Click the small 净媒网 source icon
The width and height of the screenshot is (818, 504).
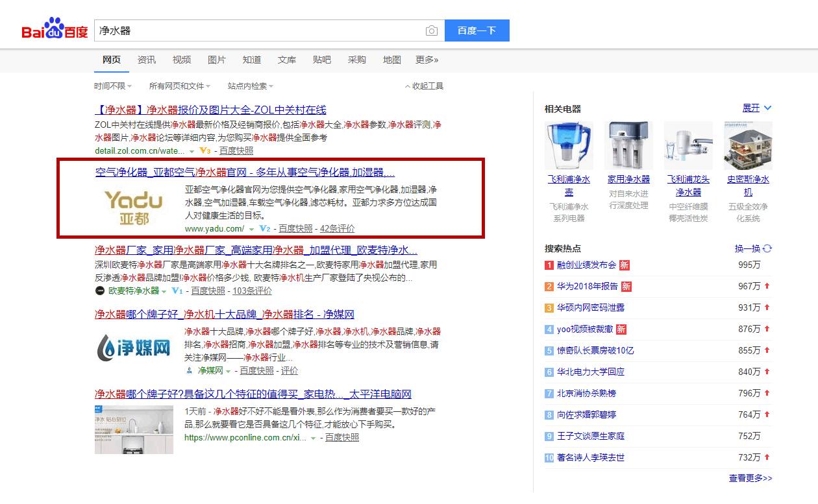190,370
